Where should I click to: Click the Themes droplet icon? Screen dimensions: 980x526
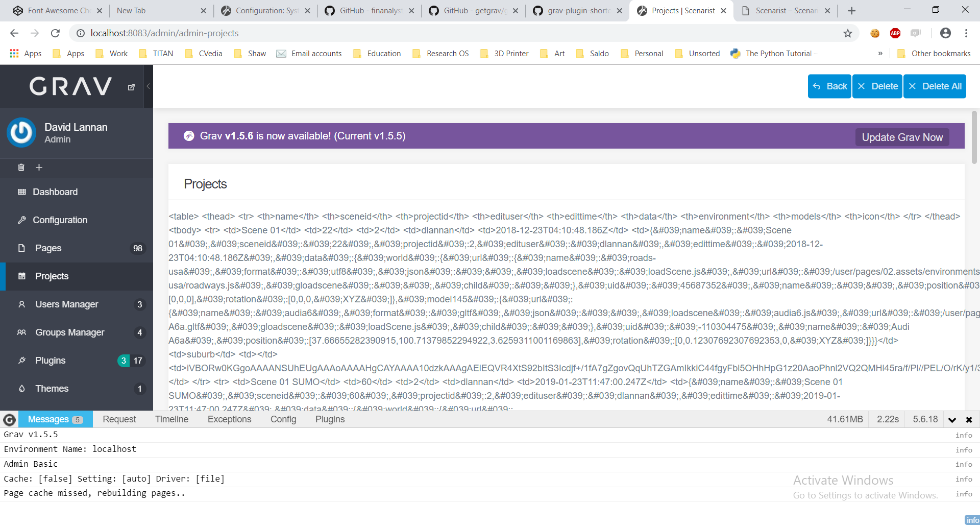21,389
